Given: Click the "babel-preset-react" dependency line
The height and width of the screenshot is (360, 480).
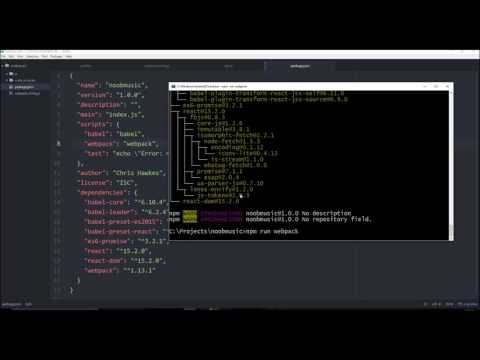Looking at the screenshot, I should (x=126, y=232).
